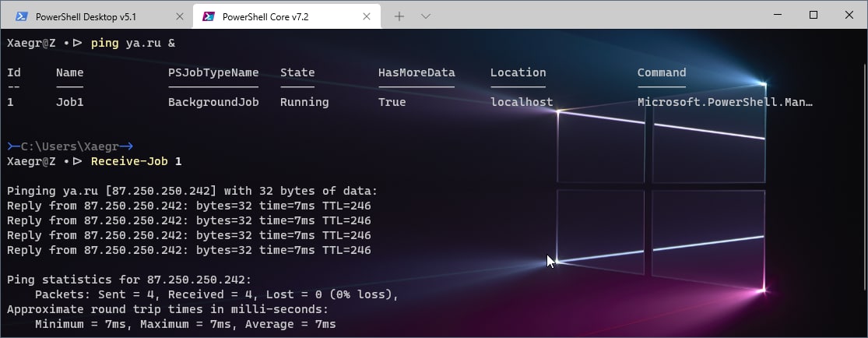Click the 'Running' state value

tap(304, 102)
